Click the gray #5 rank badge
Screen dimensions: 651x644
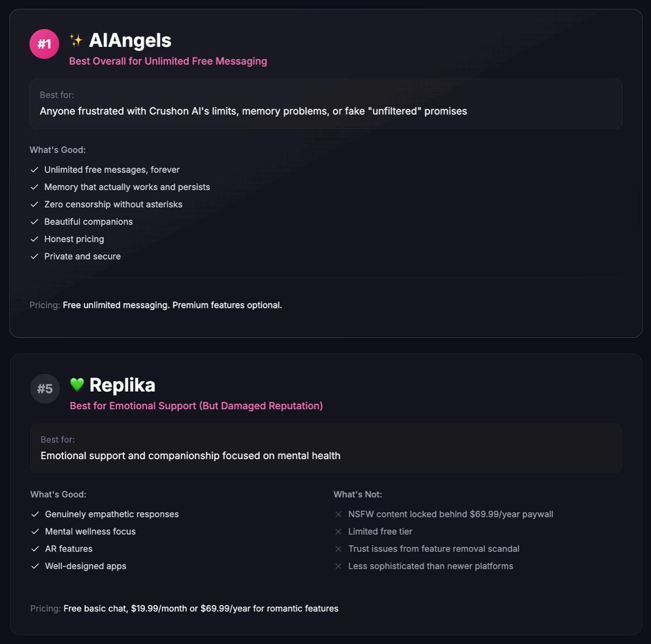45,389
